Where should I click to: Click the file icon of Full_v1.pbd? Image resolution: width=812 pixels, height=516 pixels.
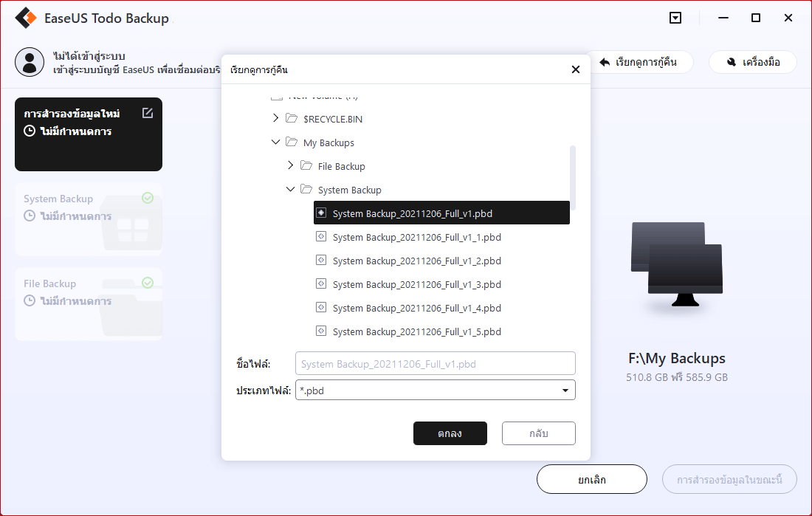321,213
